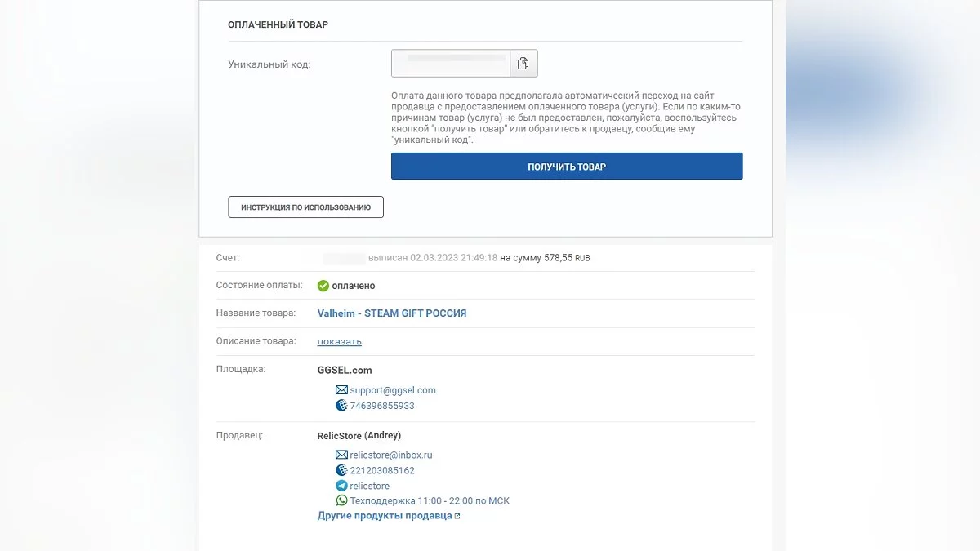The width and height of the screenshot is (980, 551).
Task: Expand product description via показать
Action: (340, 341)
